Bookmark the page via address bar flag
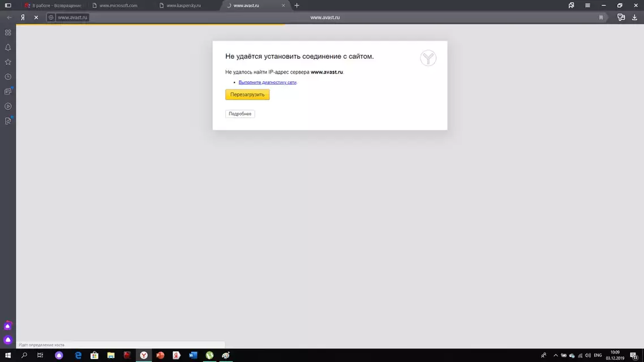 click(x=601, y=17)
